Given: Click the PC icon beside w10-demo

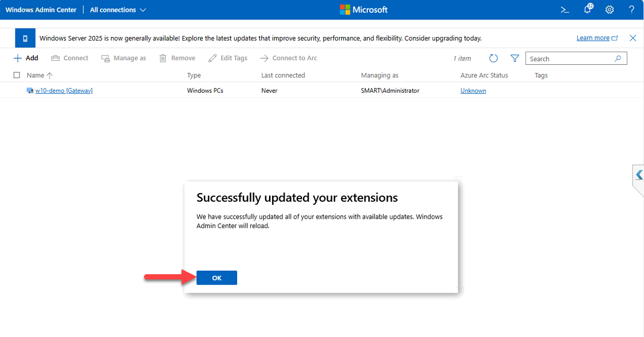Looking at the screenshot, I should coord(30,91).
